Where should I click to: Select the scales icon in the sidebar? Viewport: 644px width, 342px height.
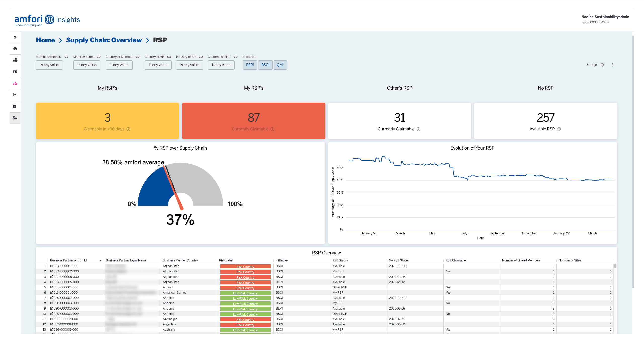[15, 60]
